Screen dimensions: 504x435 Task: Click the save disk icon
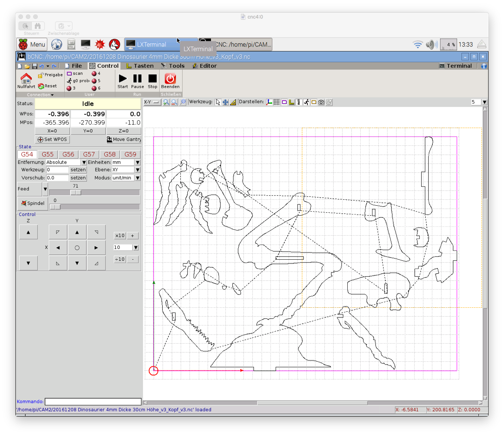35,66
